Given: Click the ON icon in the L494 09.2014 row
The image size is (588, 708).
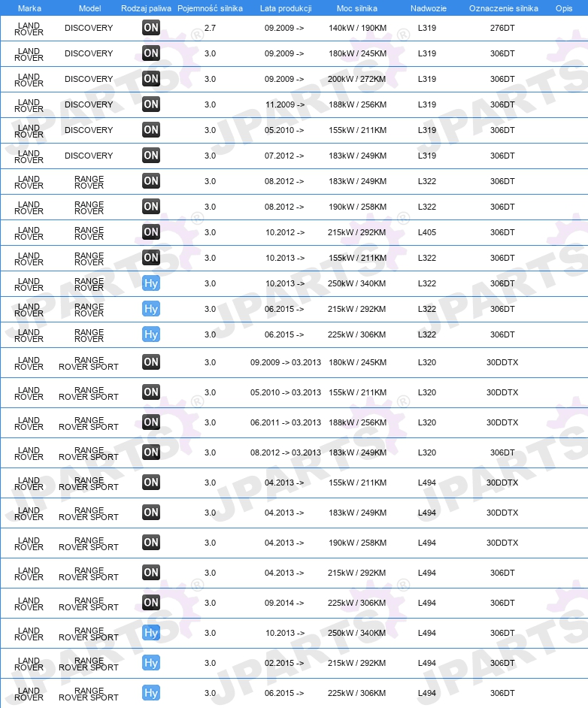Looking at the screenshot, I should (x=151, y=602).
